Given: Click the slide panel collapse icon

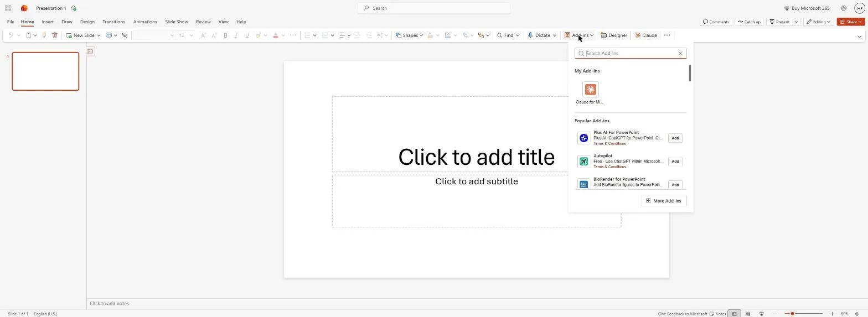Looking at the screenshot, I should pos(90,51).
